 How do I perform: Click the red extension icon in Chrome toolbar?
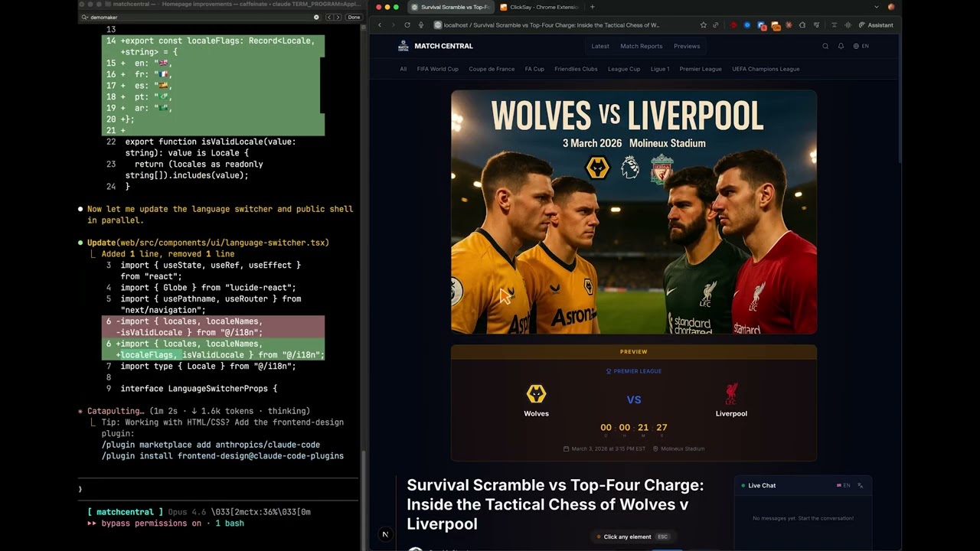(733, 25)
